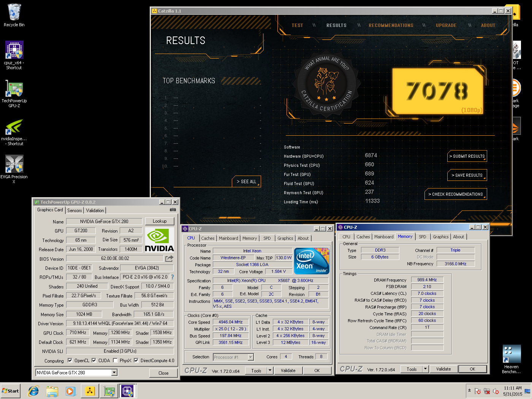Open About tab in CPU-Z CPU window

303,238
